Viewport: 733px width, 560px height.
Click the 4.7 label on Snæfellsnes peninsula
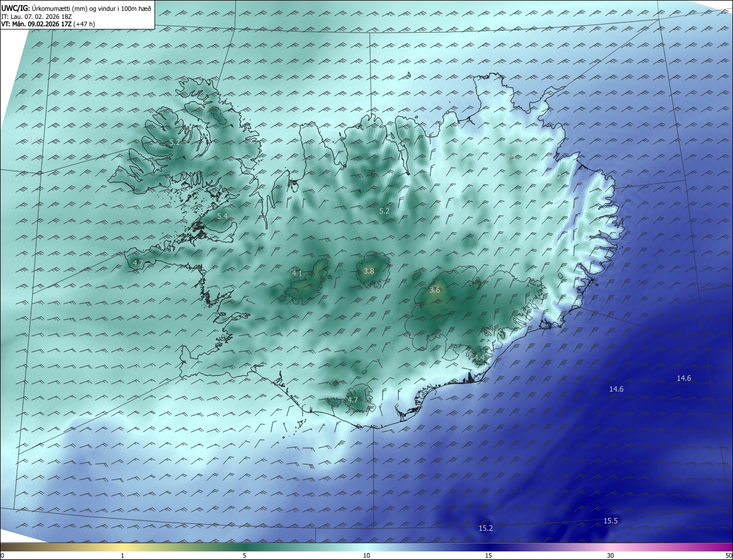(137, 263)
